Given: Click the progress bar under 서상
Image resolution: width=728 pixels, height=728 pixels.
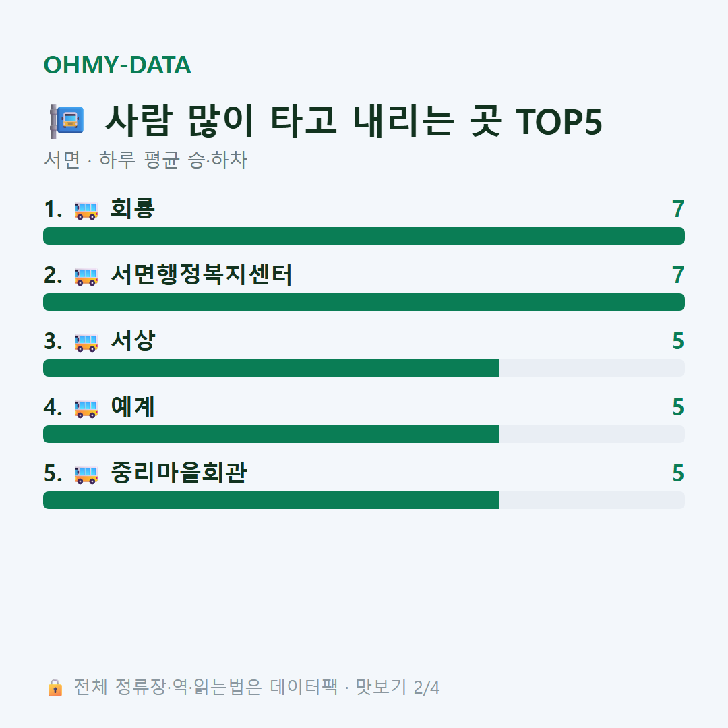Looking at the screenshot, I should point(364,368).
